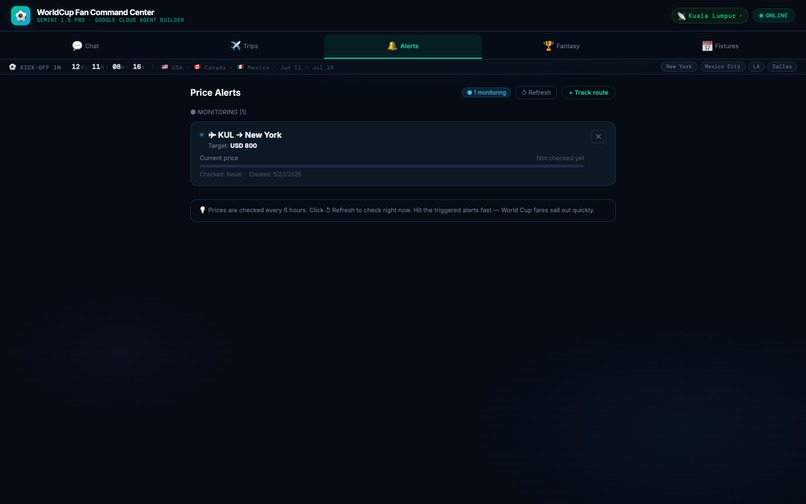Select the Alerts tab
Image resolution: width=806 pixels, height=504 pixels.
click(402, 46)
